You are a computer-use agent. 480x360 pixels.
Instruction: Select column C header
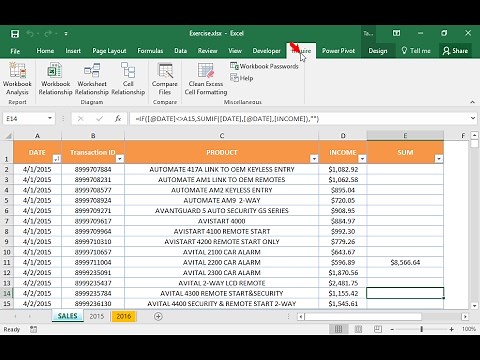222,136
